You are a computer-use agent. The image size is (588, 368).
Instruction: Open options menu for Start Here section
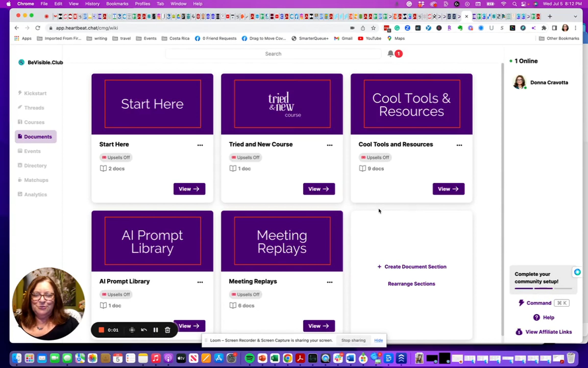point(200,145)
